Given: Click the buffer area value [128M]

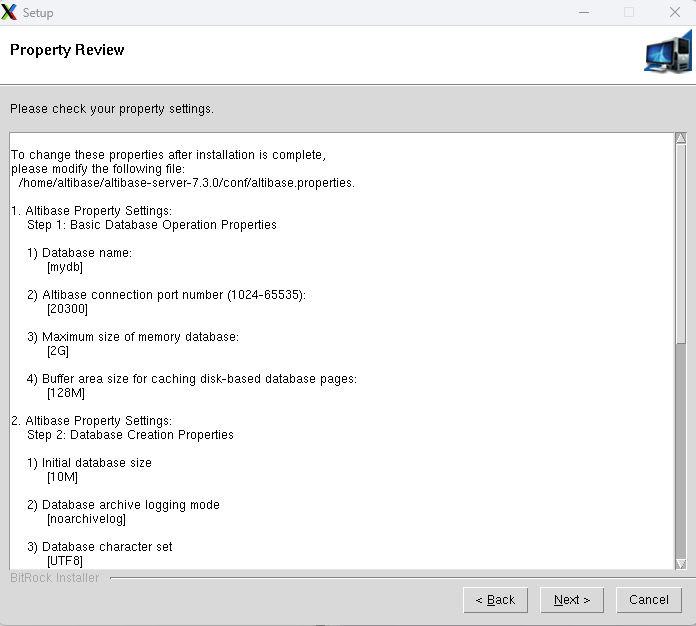Looking at the screenshot, I should (x=66, y=393).
